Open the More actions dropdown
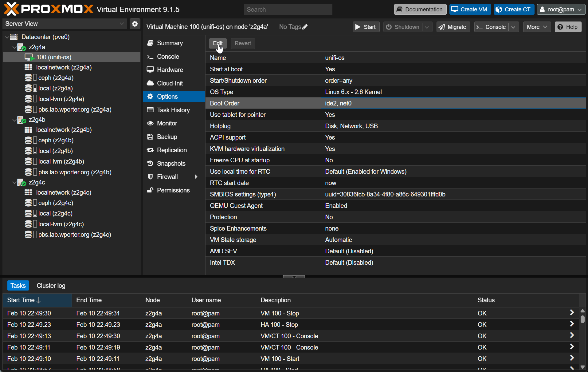Screen dimensions: 588x372 click(x=536, y=27)
